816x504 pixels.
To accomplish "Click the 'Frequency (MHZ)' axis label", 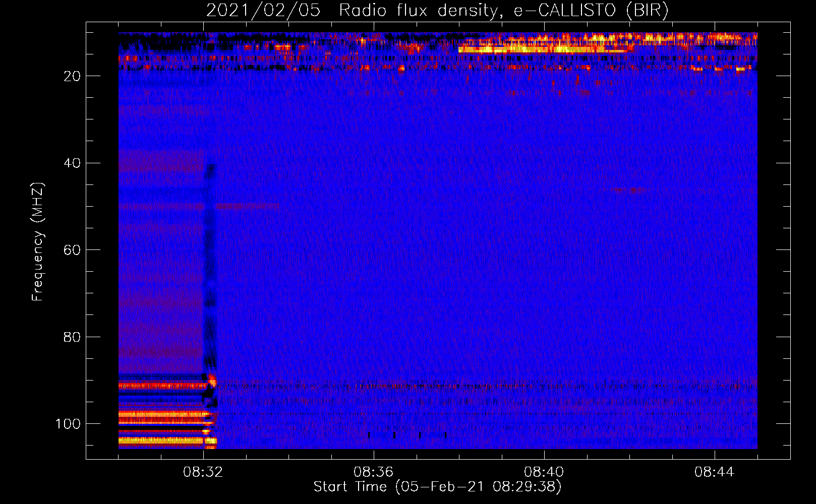I will pos(38,242).
